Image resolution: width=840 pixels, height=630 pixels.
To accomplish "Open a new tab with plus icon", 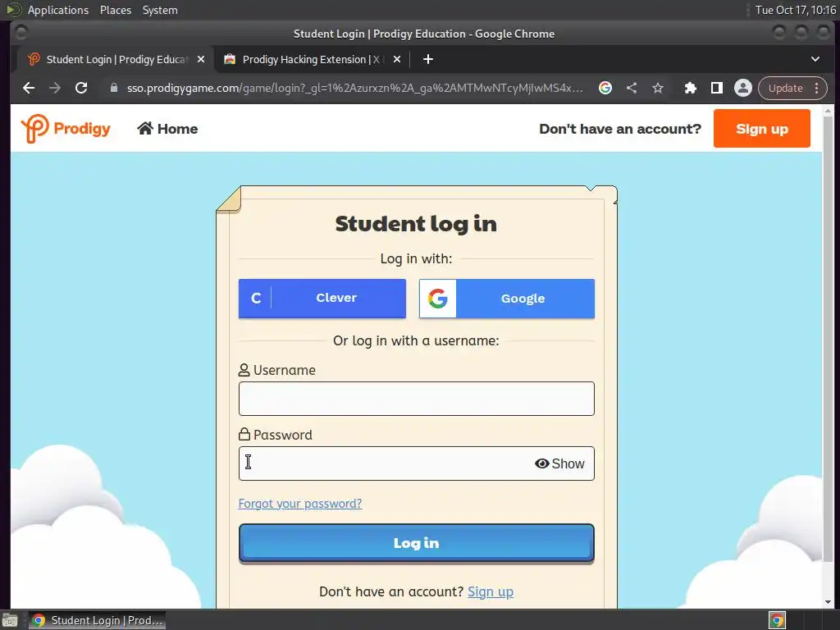I will pos(427,59).
